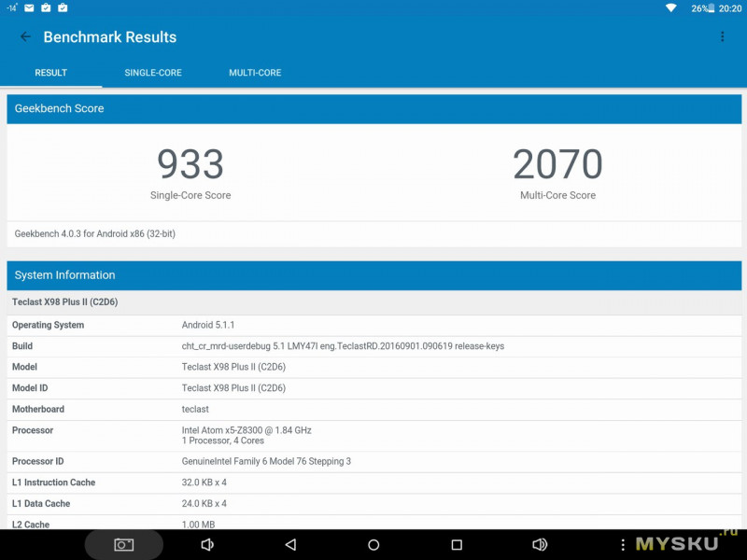
Task: Tap the bold Teclast X98 Plus II heading row
Action: (x=374, y=301)
